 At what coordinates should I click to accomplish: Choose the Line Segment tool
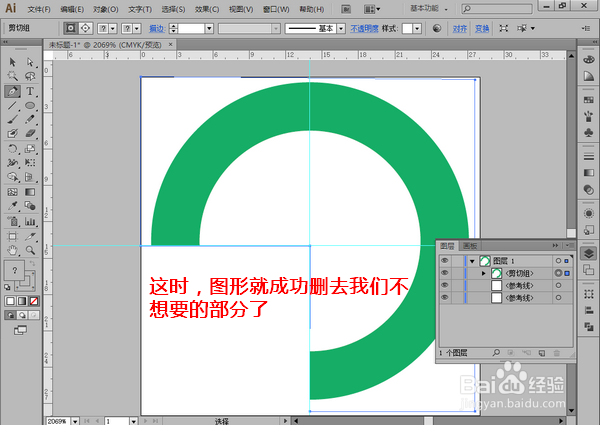tap(12, 106)
